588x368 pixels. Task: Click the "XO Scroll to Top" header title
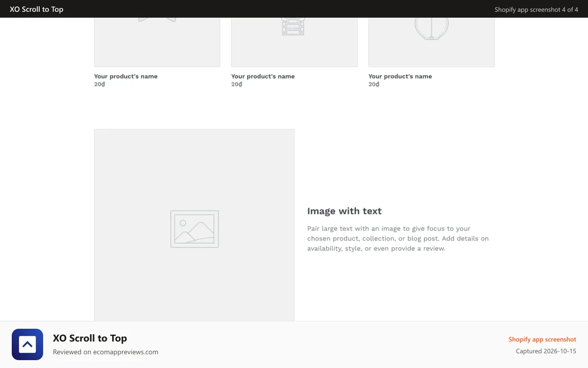(x=37, y=9)
